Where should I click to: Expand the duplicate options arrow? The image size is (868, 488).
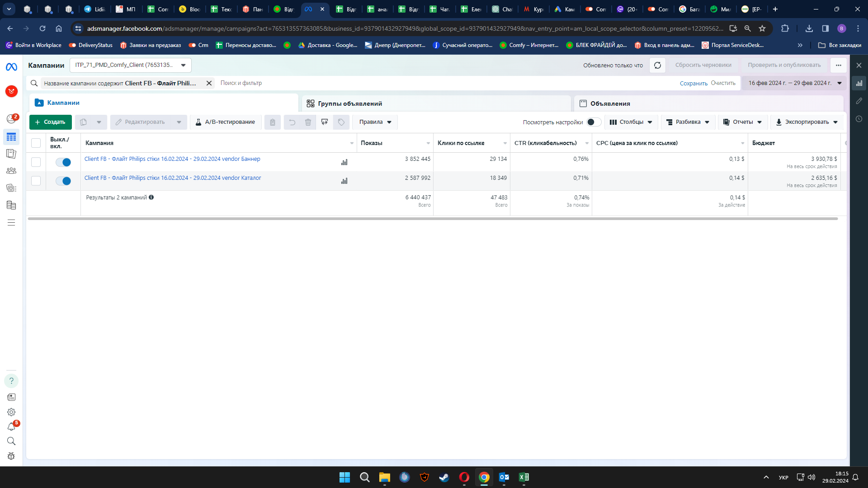[x=99, y=122]
